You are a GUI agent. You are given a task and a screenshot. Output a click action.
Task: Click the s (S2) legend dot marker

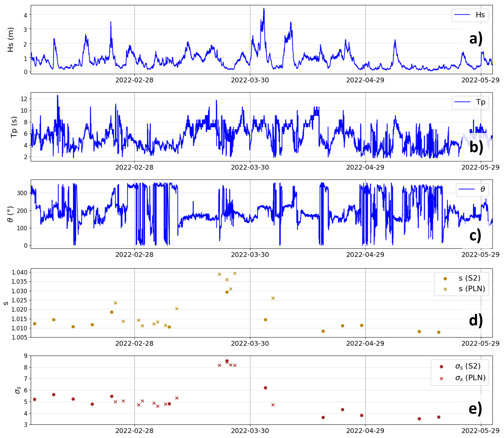coord(445,279)
